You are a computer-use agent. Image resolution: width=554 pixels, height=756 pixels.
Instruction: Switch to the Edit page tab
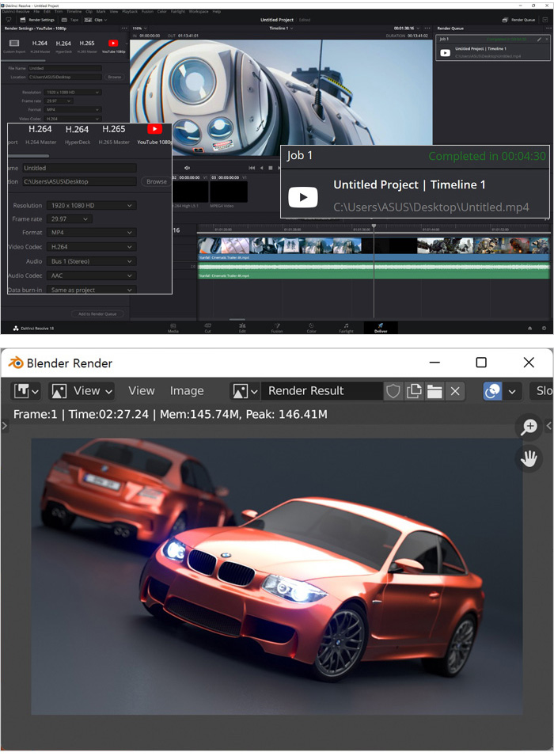242,328
